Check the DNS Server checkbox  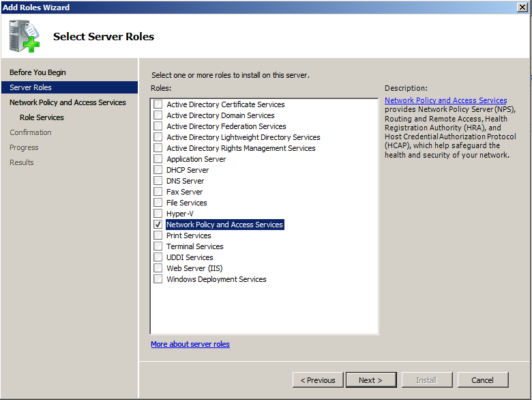(158, 181)
